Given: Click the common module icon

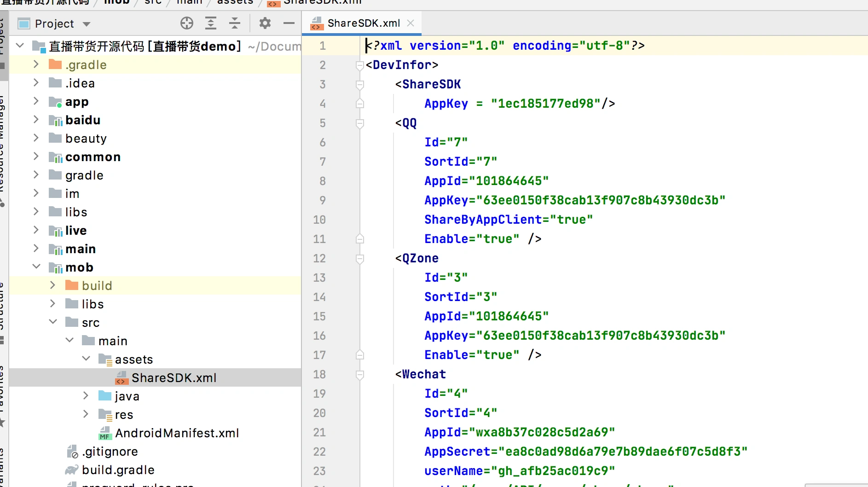Looking at the screenshot, I should [56, 157].
